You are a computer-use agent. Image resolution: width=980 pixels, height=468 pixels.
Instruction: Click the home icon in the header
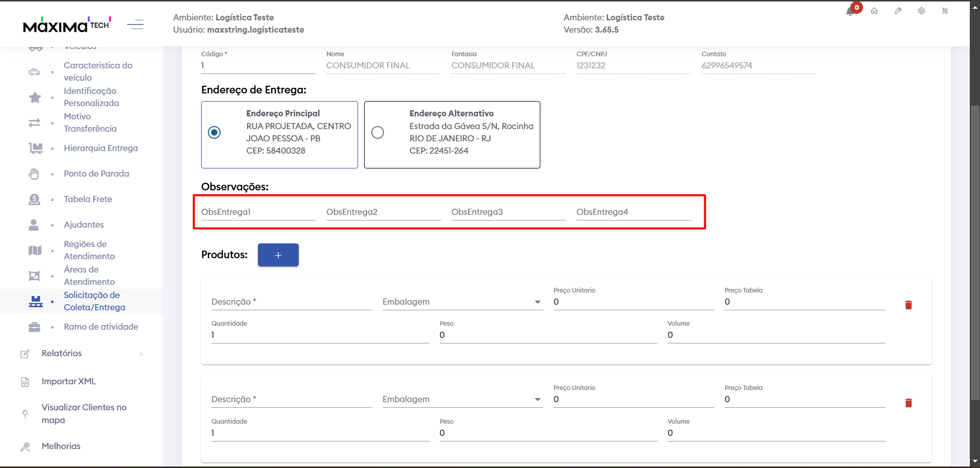(874, 11)
